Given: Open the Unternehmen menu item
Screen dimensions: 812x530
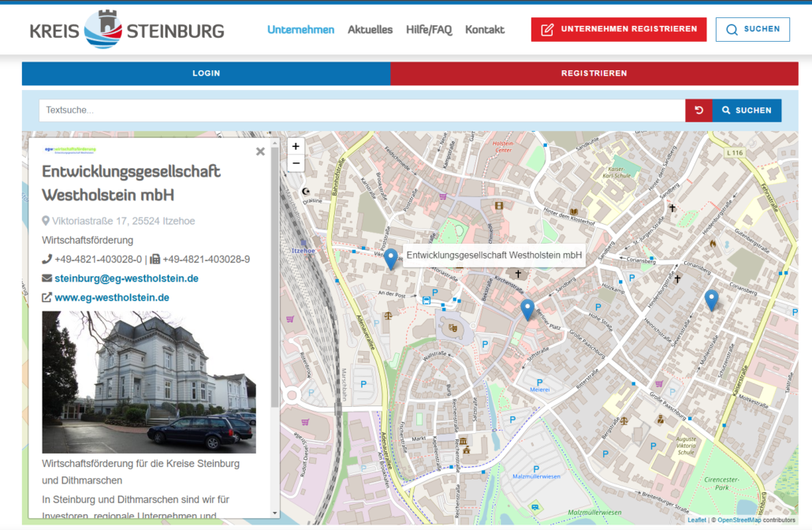Looking at the screenshot, I should point(300,30).
